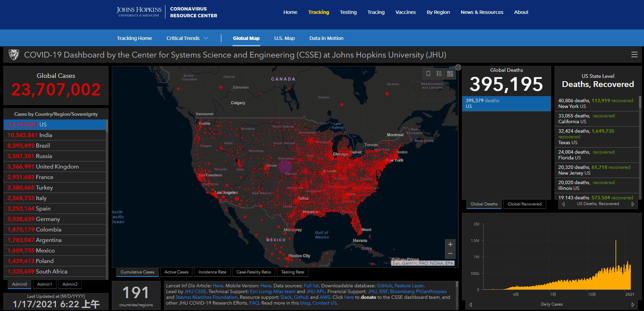
Task: Open the dashboard hamburger menu
Action: (635, 55)
